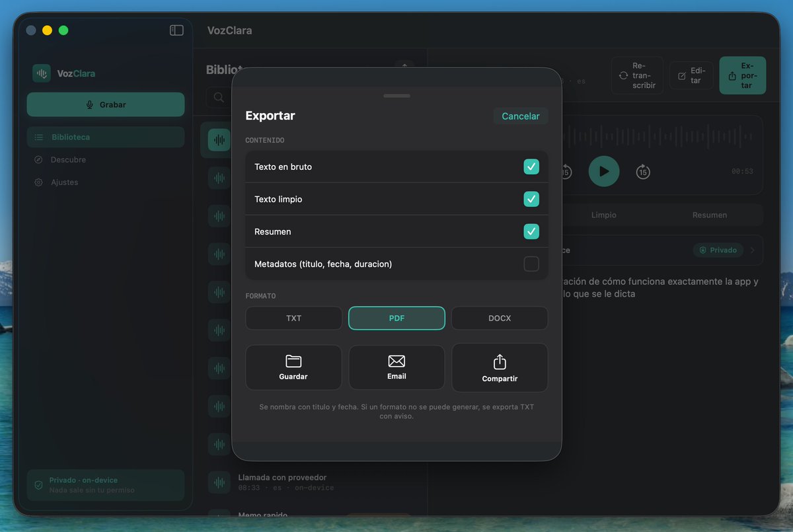Click the Editar button
The width and height of the screenshot is (793, 532).
coord(691,75)
